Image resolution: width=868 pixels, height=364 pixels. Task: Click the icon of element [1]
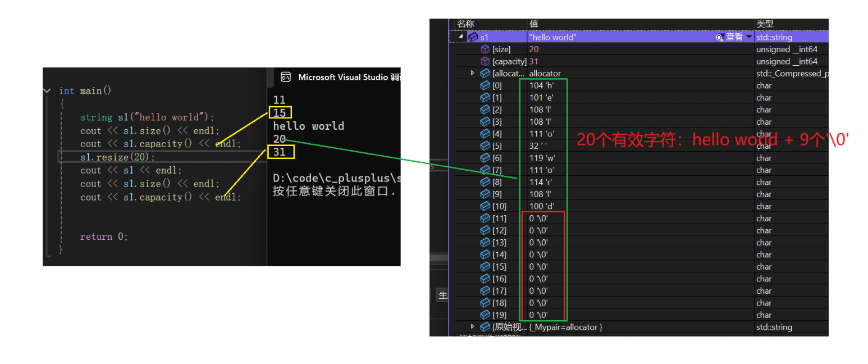(485, 98)
